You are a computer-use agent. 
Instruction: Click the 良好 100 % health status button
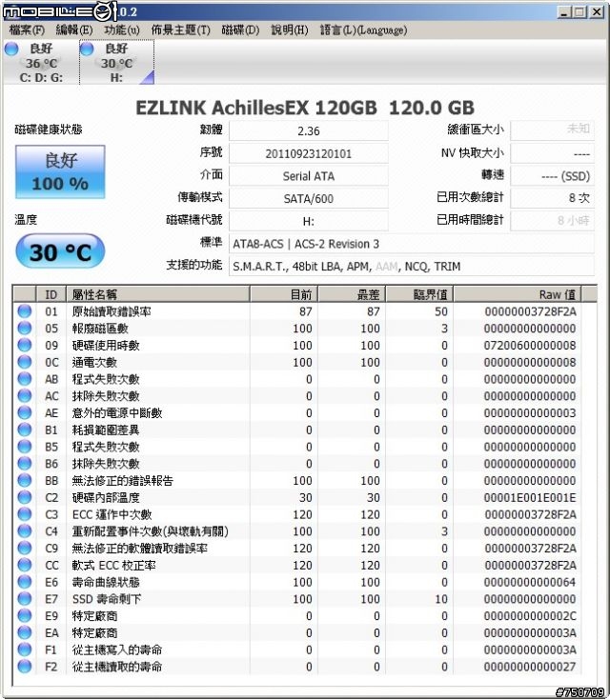[60, 171]
